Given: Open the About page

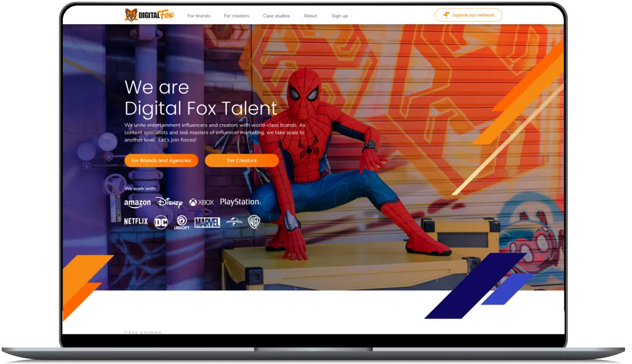Looking at the screenshot, I should 311,16.
